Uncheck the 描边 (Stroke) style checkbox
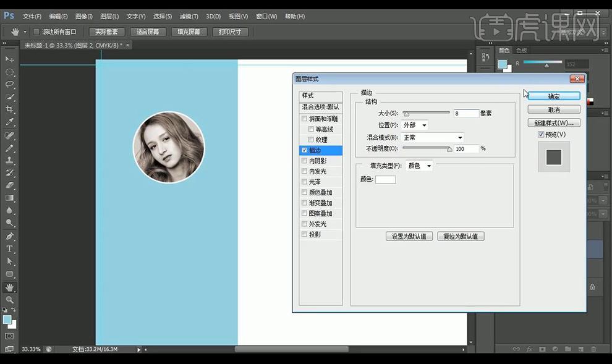612x364 pixels. [304, 150]
